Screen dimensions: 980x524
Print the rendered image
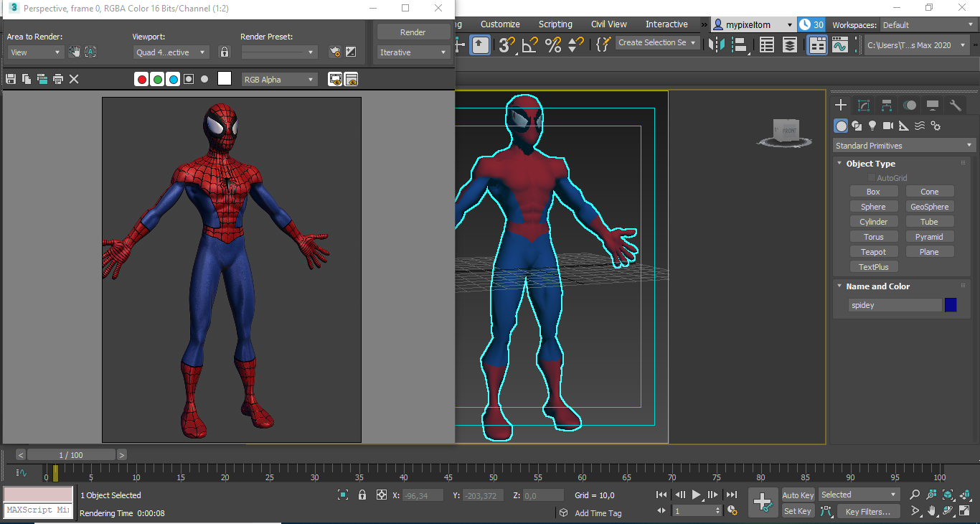coord(58,79)
